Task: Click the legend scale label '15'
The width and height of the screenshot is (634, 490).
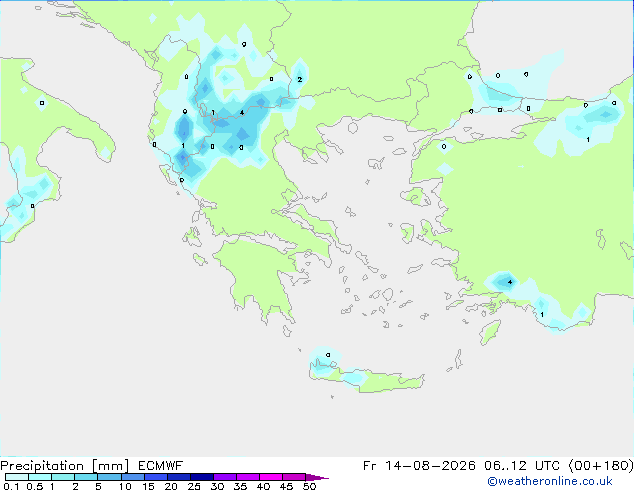Action: point(148,486)
